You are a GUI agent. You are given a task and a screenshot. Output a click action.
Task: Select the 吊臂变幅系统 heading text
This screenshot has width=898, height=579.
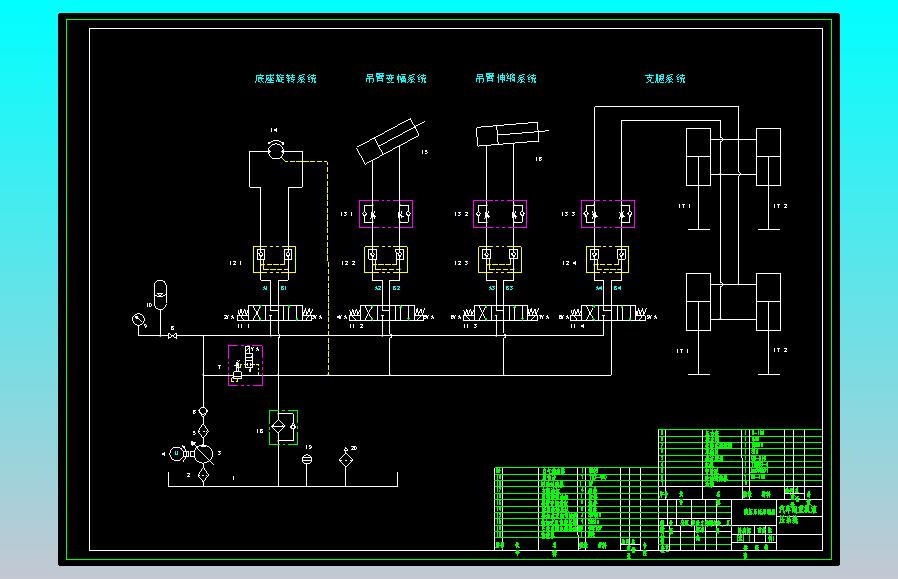396,78
